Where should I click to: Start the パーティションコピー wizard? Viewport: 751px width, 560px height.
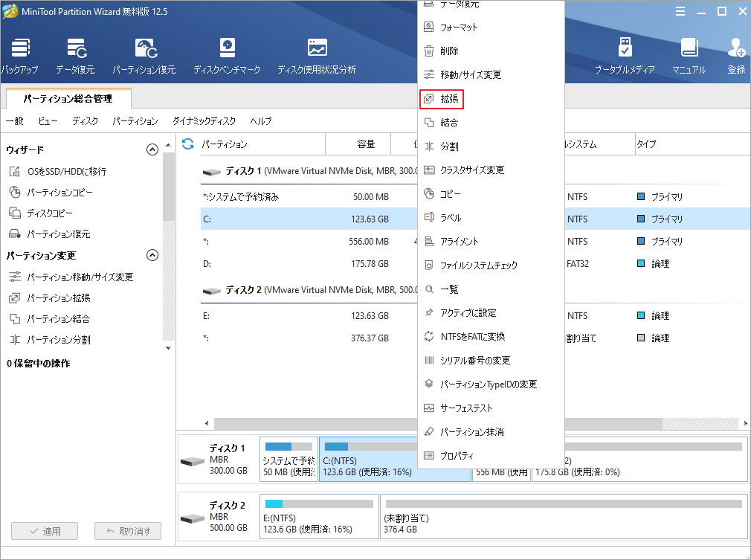click(x=51, y=193)
